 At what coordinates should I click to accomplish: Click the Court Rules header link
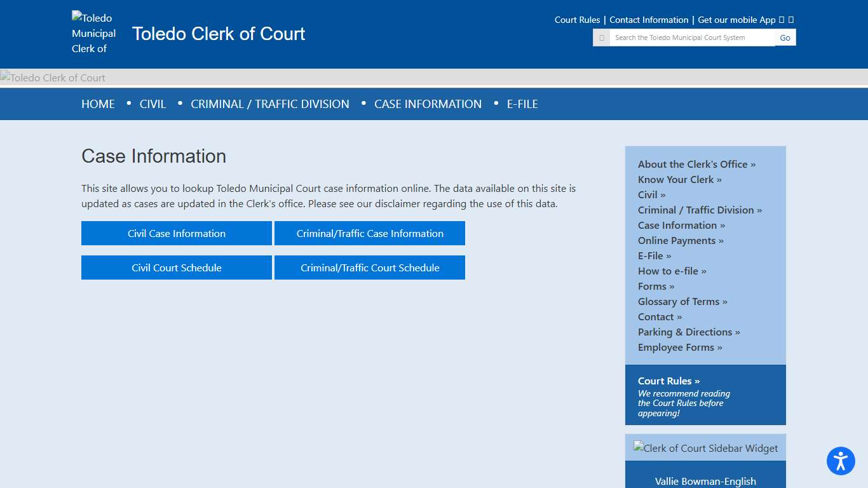[x=577, y=20]
